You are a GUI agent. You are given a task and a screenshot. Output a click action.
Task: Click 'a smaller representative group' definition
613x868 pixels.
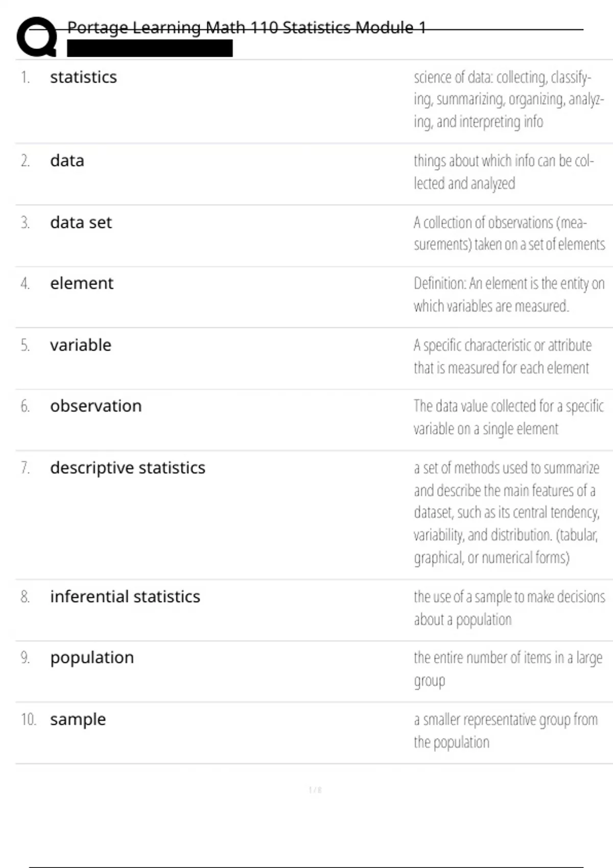(505, 731)
